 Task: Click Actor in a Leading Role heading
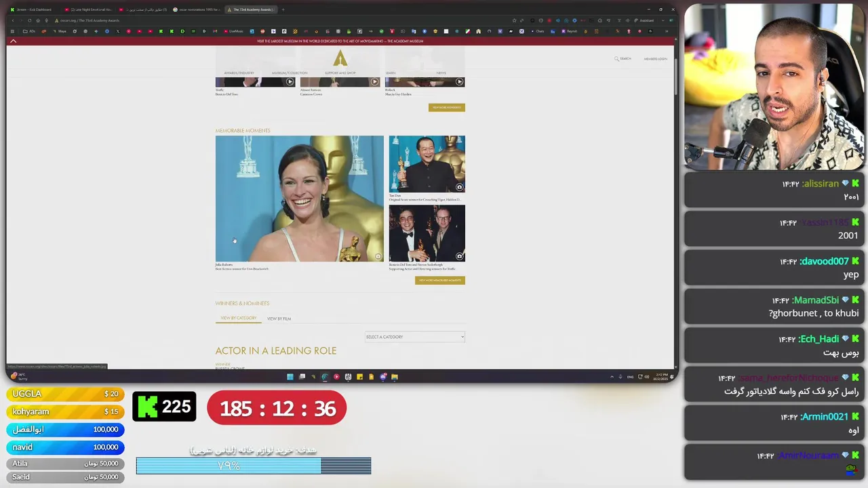pos(276,350)
